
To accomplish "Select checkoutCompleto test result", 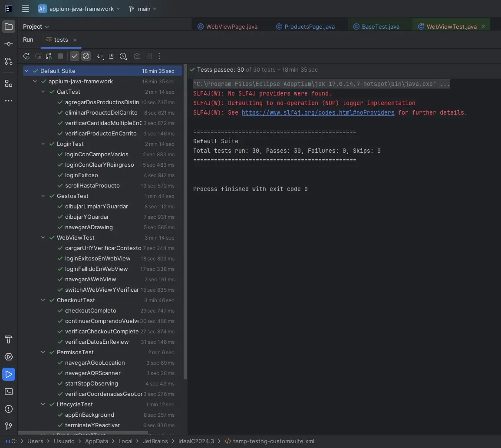I will click(x=102, y=310).
